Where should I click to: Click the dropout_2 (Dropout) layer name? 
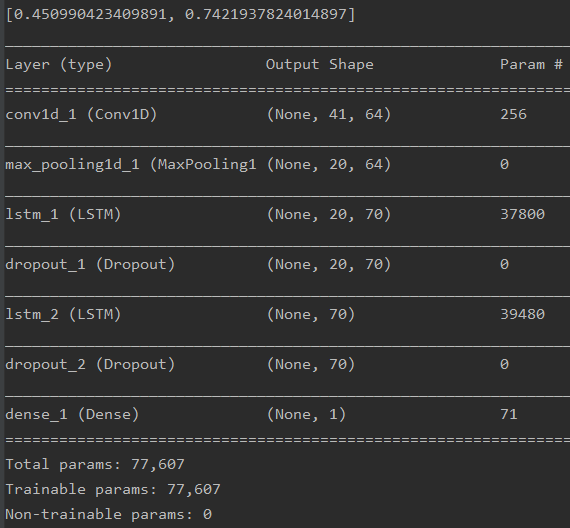click(90, 364)
